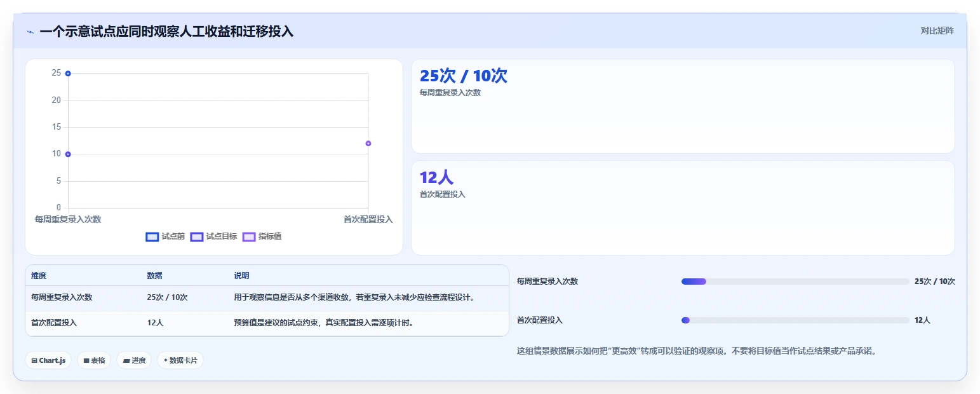Click the 说明 column header
Image resolution: width=980 pixels, height=394 pixels.
241,276
